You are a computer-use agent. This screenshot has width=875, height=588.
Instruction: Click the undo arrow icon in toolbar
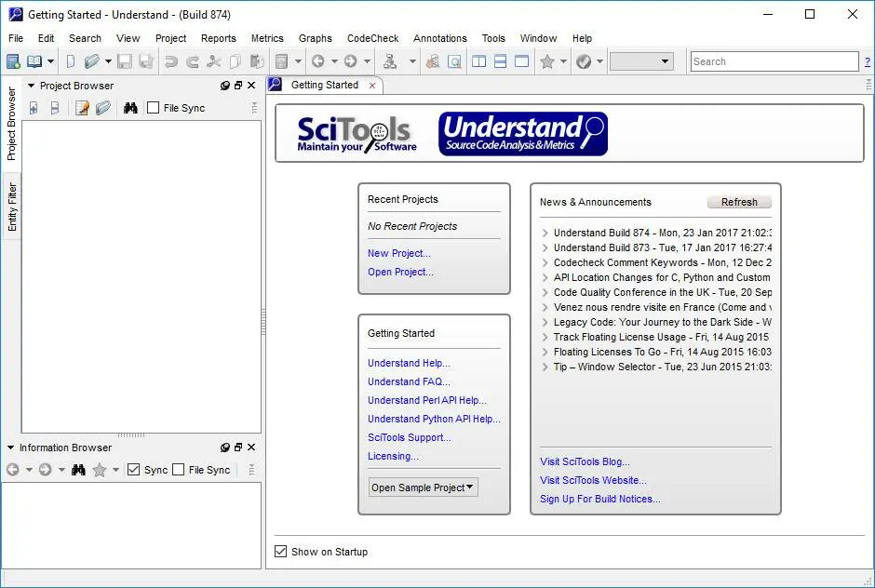[170, 61]
